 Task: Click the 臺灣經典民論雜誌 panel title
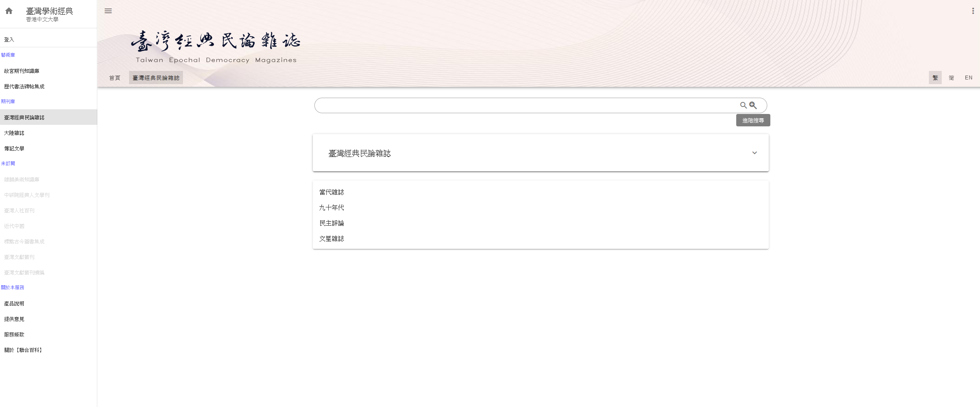point(359,153)
